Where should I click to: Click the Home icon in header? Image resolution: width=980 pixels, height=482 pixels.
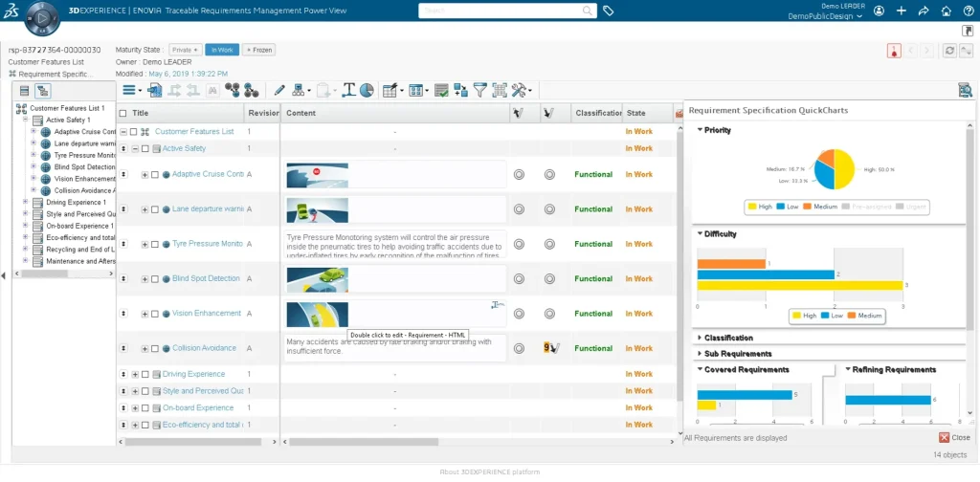click(946, 11)
